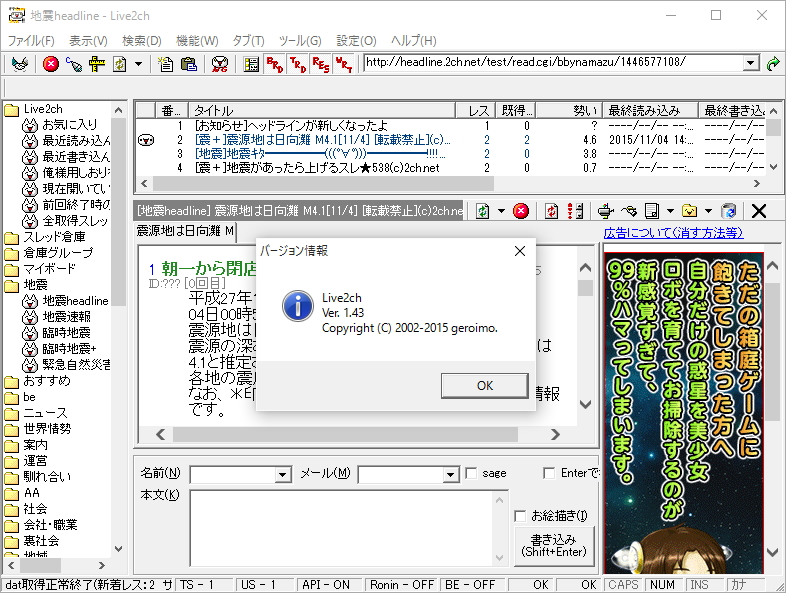Click the thread refresh icon in thread toolbar
This screenshot has width=786, height=593.
tap(482, 211)
